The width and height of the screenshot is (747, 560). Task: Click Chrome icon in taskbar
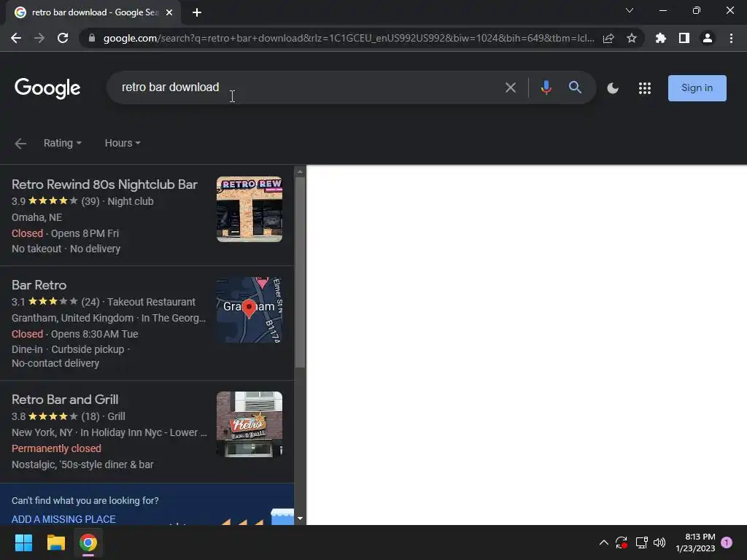coord(88,542)
